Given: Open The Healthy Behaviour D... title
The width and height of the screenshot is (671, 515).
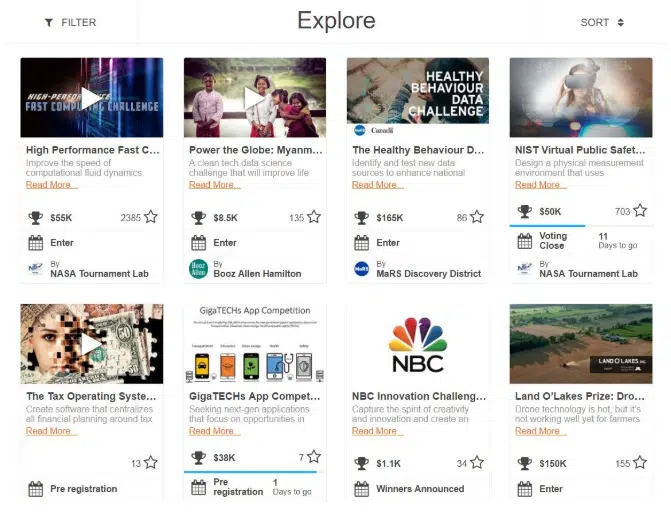Looking at the screenshot, I should click(x=418, y=150).
